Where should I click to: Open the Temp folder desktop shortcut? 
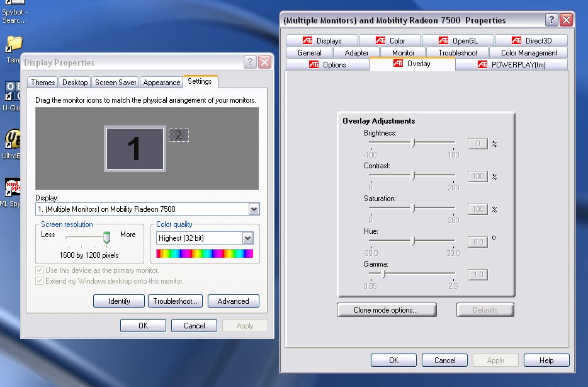14,50
